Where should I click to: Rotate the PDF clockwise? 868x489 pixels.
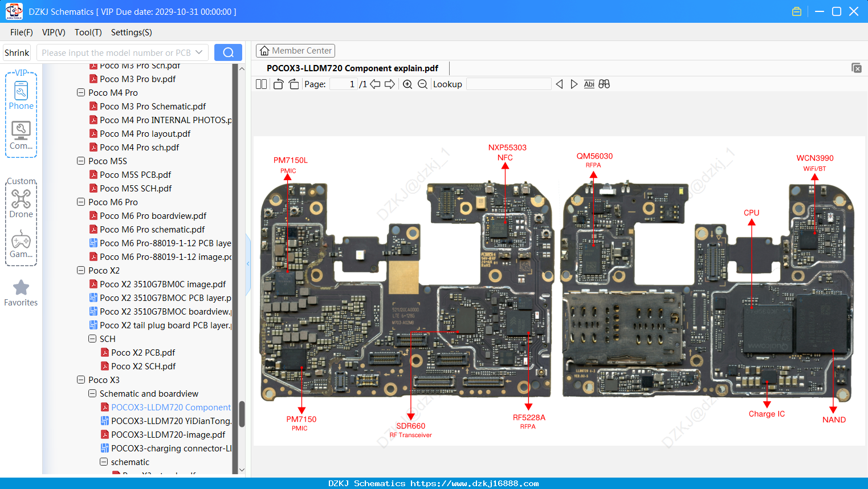294,84
